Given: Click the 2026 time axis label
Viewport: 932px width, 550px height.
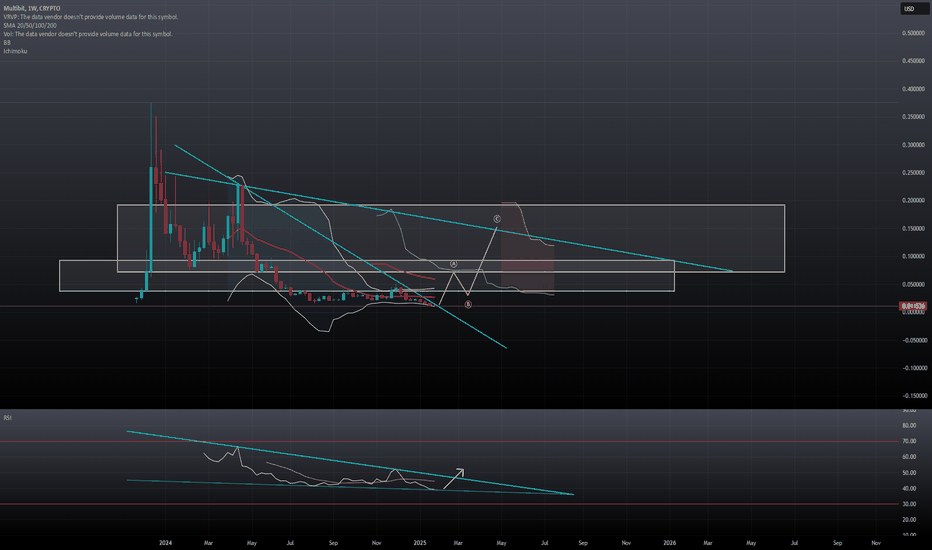Looking at the screenshot, I should 670,543.
